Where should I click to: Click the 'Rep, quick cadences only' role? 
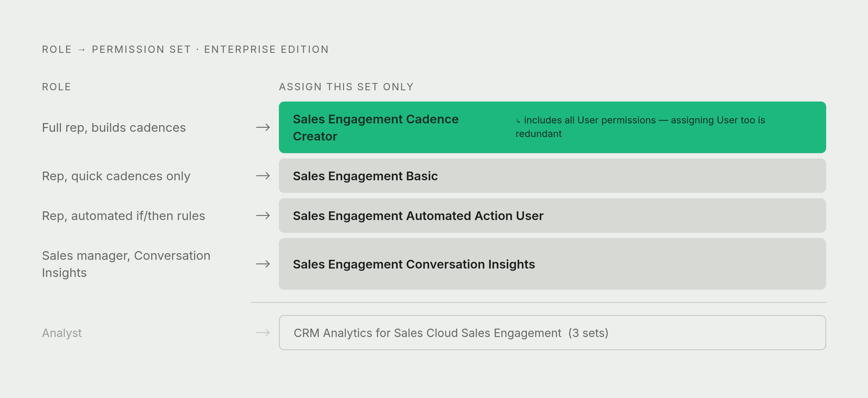tap(116, 176)
